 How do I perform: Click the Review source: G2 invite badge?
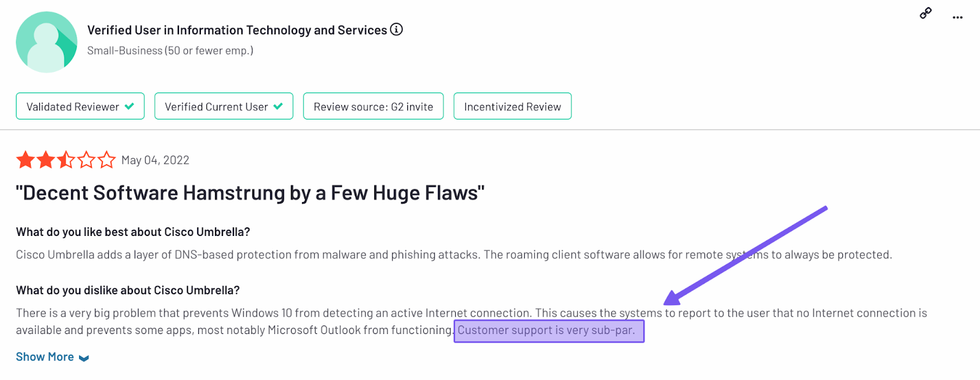[373, 107]
